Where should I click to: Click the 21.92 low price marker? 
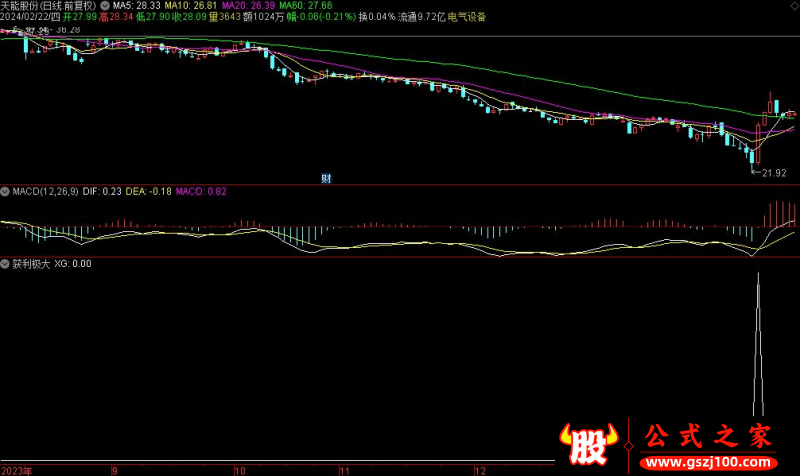click(x=772, y=173)
